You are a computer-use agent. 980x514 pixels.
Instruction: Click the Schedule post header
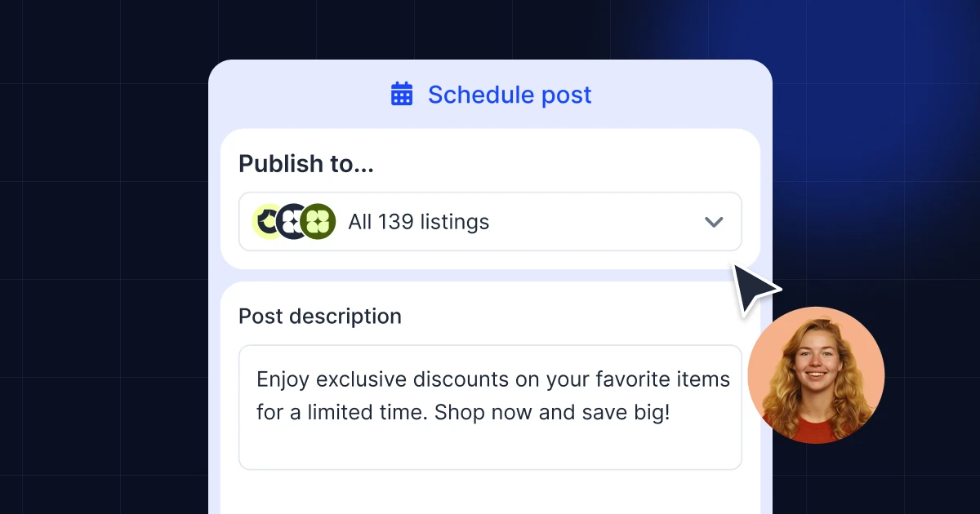(510, 95)
